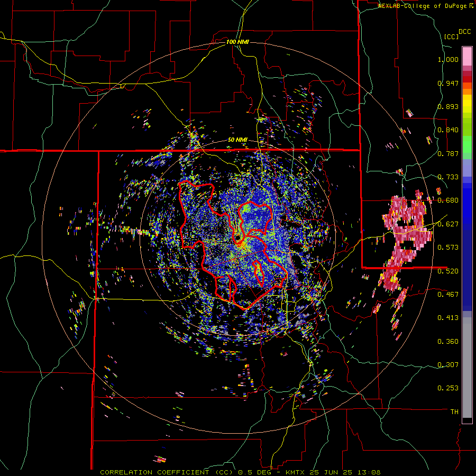
Task: Select the 0.787 scale value
Action: point(448,153)
